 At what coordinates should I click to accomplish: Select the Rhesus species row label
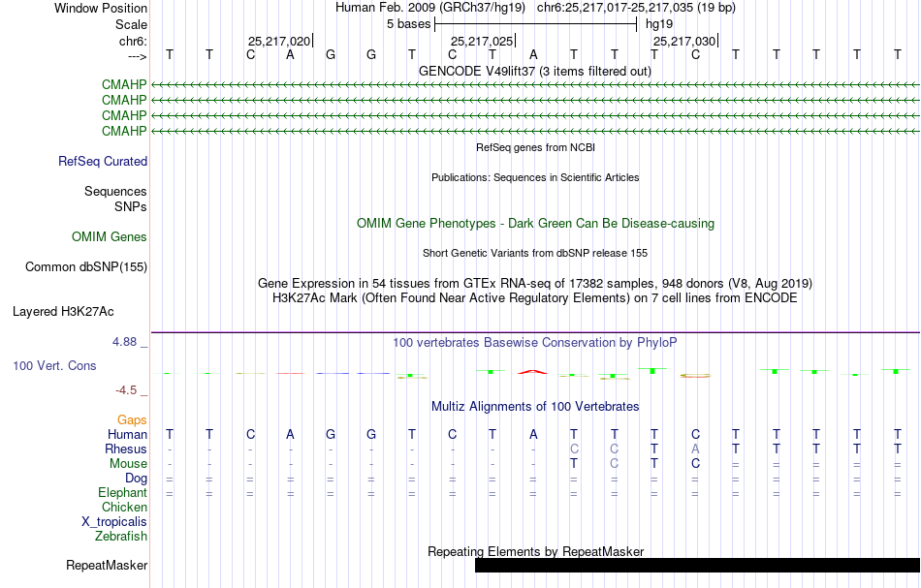(x=126, y=449)
